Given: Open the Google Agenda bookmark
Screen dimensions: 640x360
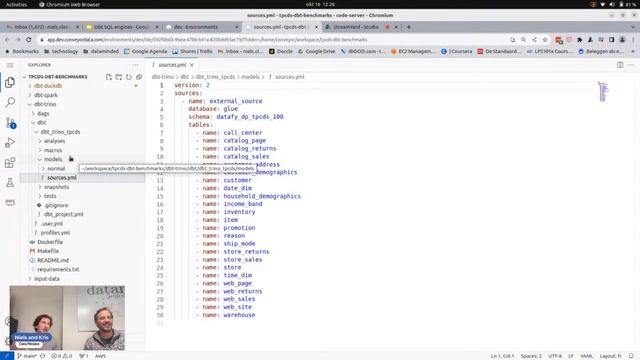Looking at the screenshot, I should tap(146, 51).
